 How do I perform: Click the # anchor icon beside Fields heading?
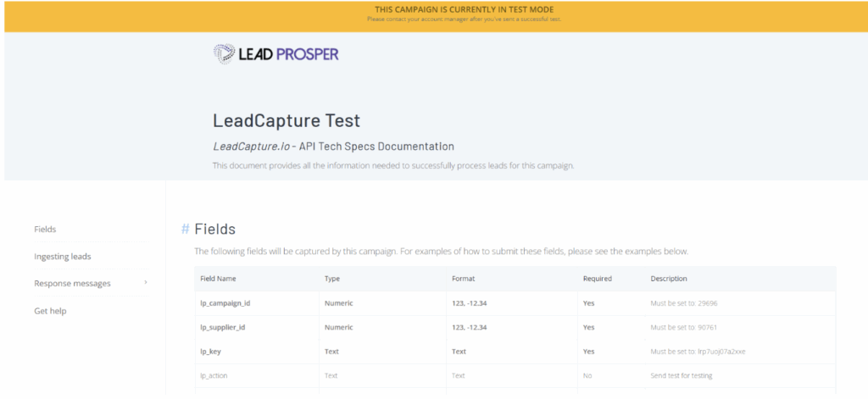(x=185, y=229)
